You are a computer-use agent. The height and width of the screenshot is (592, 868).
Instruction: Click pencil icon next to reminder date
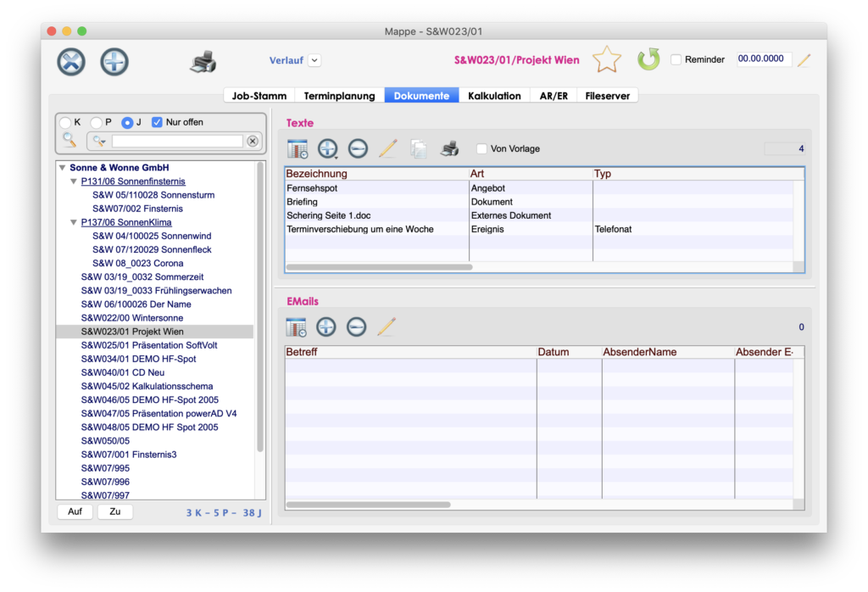tap(804, 60)
